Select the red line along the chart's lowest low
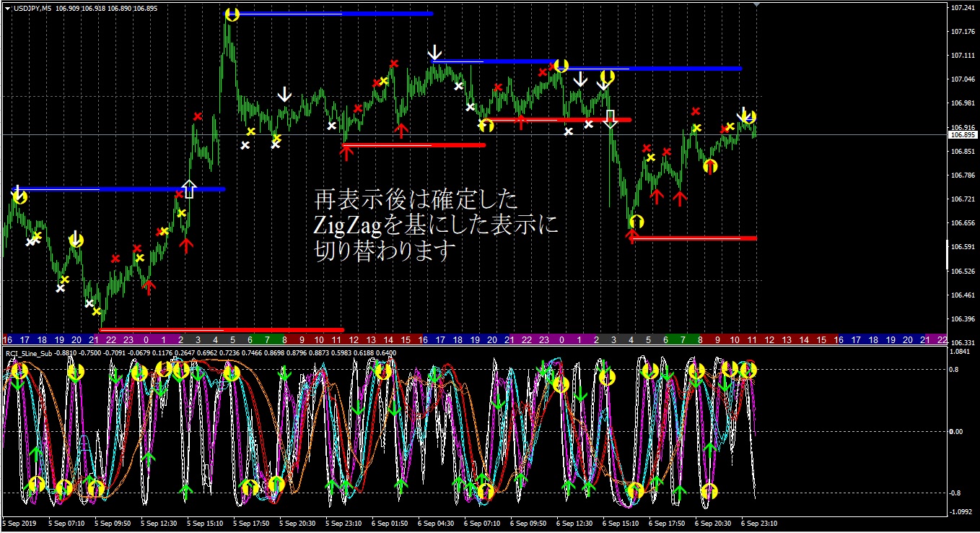980x533 pixels. [221, 330]
